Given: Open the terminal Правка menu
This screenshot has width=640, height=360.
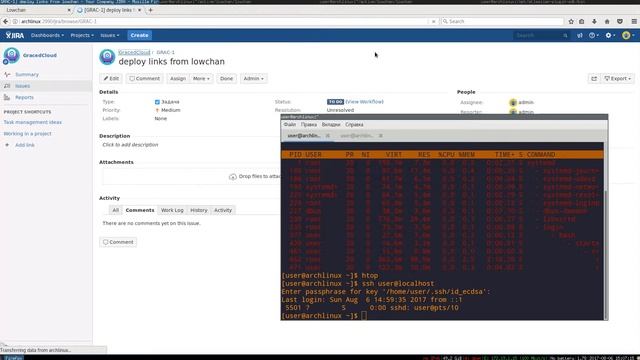Looking at the screenshot, I should (309, 124).
